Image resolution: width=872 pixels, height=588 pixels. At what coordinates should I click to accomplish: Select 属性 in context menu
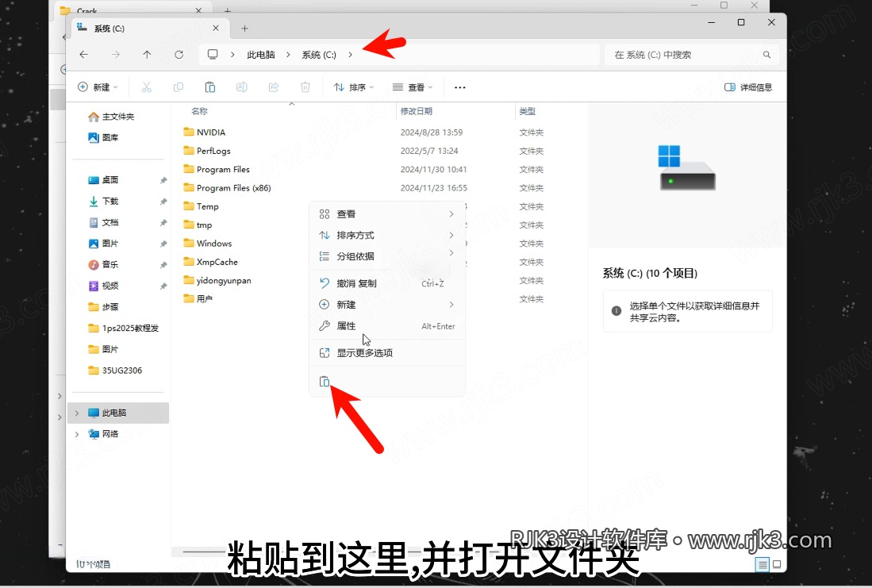point(387,326)
